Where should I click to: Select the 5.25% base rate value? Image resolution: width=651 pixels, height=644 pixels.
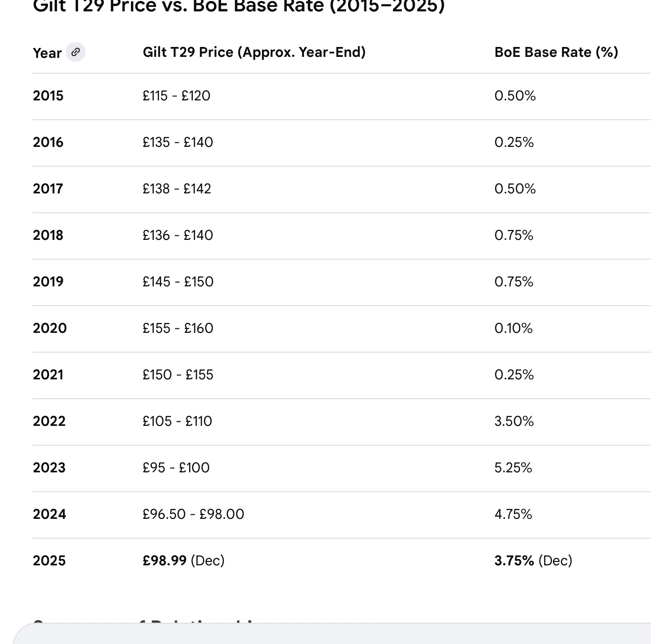coord(513,468)
